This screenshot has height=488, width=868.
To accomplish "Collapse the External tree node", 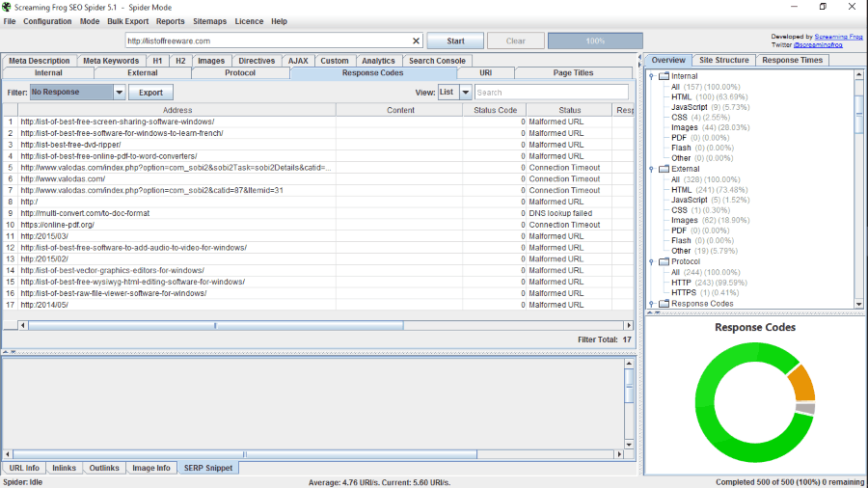I will 652,169.
